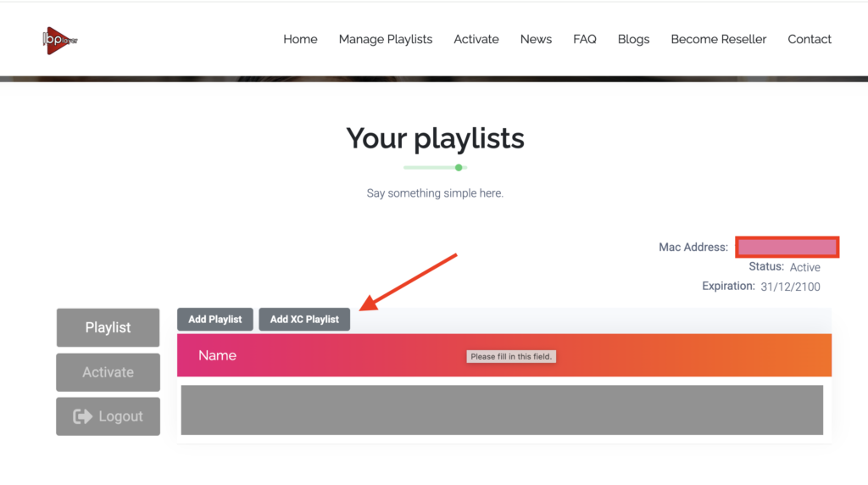Click the logout arrow icon
The width and height of the screenshot is (868, 485).
82,416
